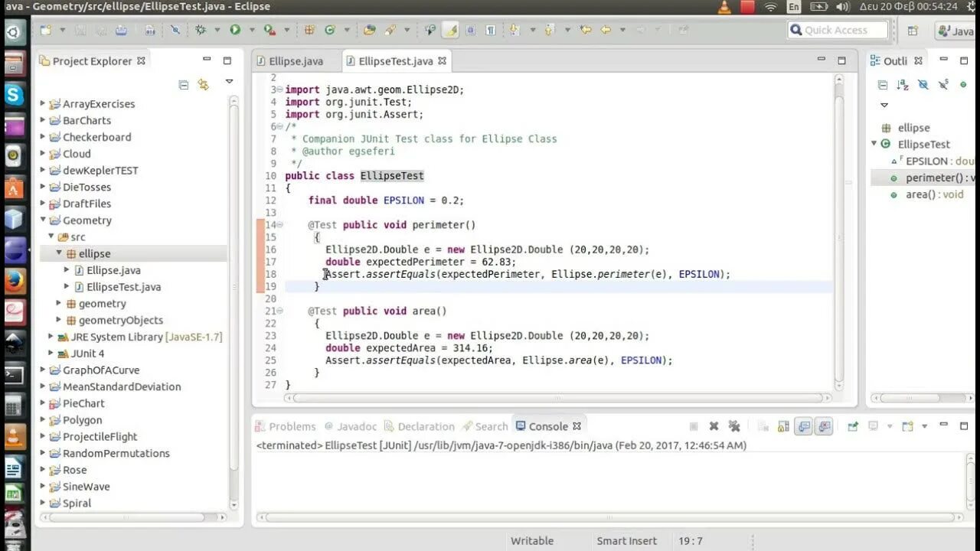The height and width of the screenshot is (551, 980).
Task: Collapse All in Project Explorer
Action: click(184, 85)
